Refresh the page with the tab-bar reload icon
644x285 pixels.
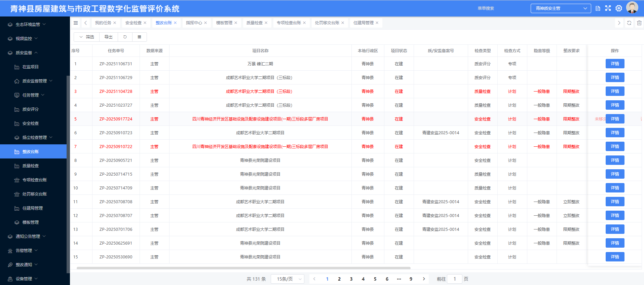click(629, 23)
